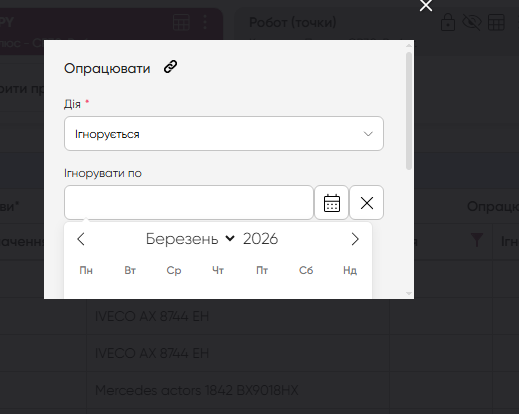
Task: Toggle the crossed-eye visibility icon
Action: [x=472, y=23]
